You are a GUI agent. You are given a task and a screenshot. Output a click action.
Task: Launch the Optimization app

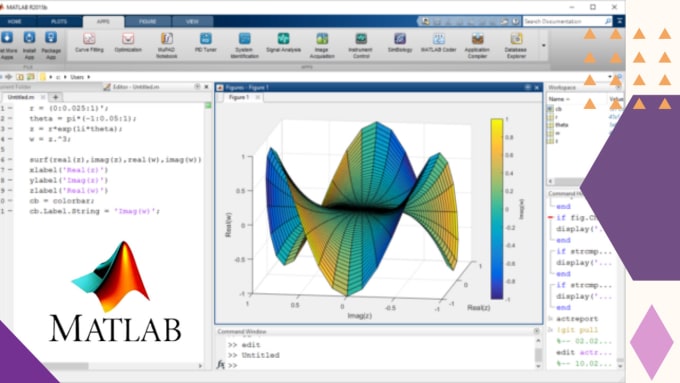[x=128, y=43]
